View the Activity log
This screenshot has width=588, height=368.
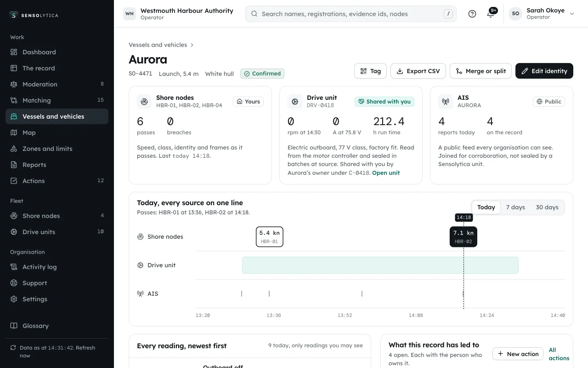click(x=57, y=267)
